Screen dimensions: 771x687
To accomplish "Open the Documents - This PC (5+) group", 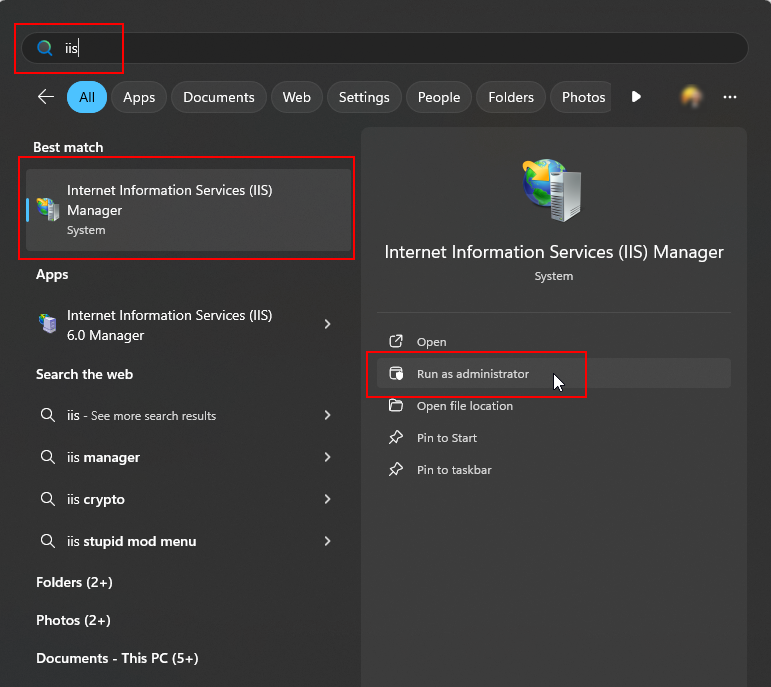I will coord(117,658).
